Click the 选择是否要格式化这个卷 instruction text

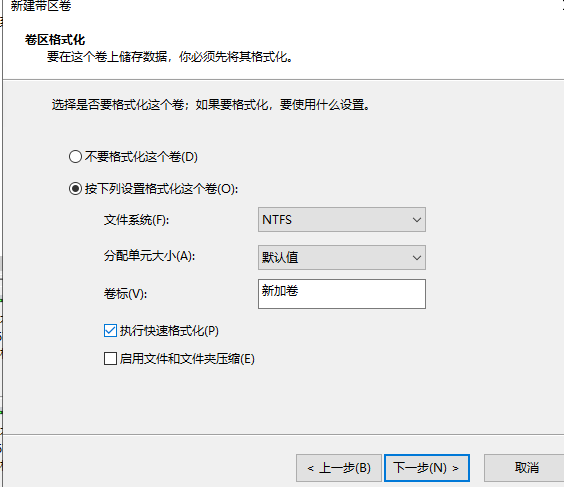pyautogui.click(x=211, y=105)
